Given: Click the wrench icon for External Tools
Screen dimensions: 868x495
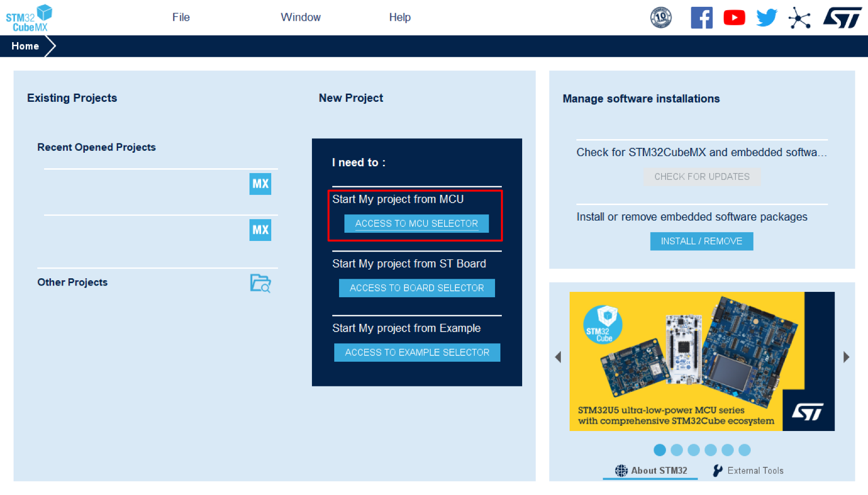Looking at the screenshot, I should point(718,470).
